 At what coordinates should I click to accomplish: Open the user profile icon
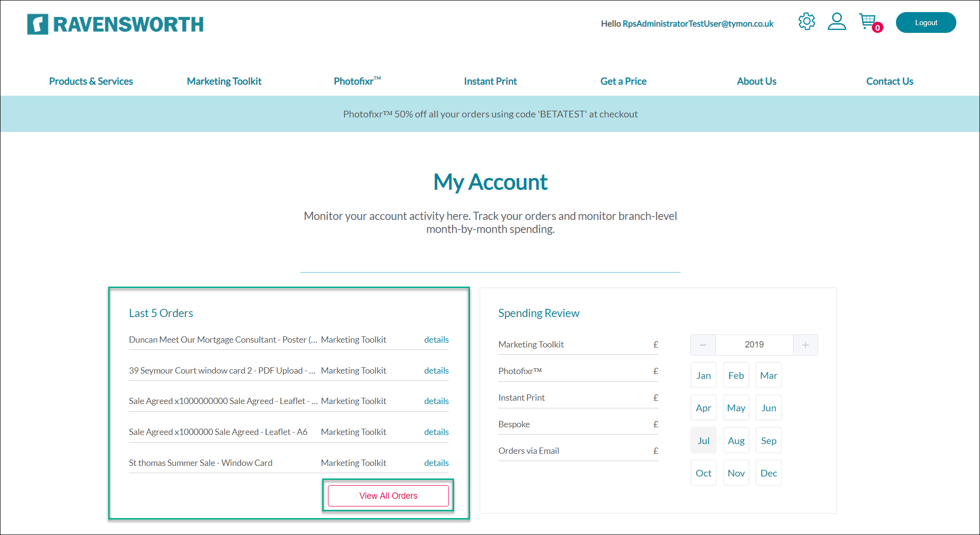(837, 22)
